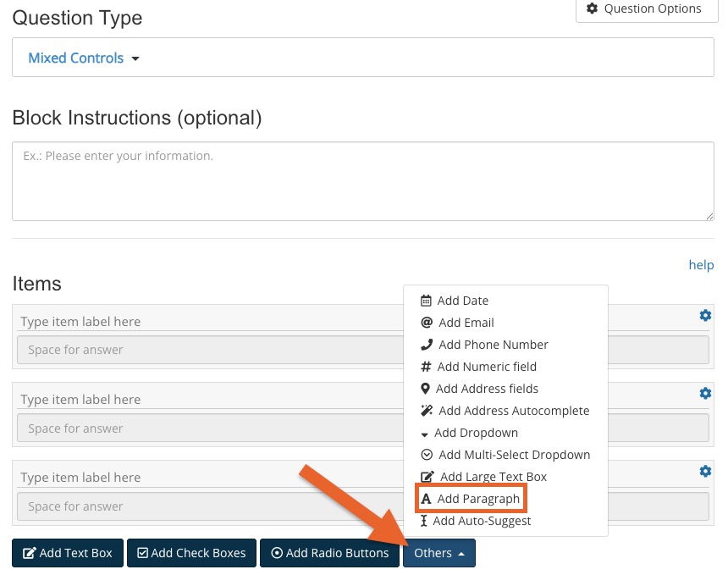Open the help link above Items
728x575 pixels.
coord(701,265)
